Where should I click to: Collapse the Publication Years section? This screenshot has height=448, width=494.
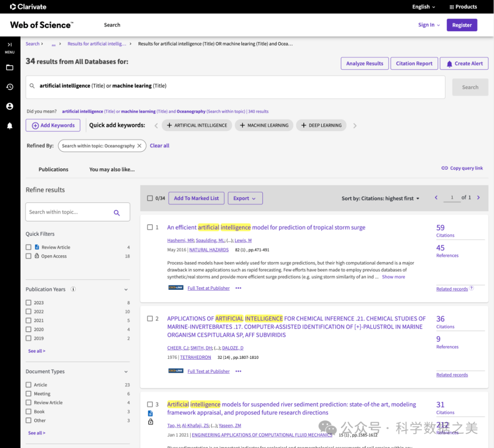point(126,289)
